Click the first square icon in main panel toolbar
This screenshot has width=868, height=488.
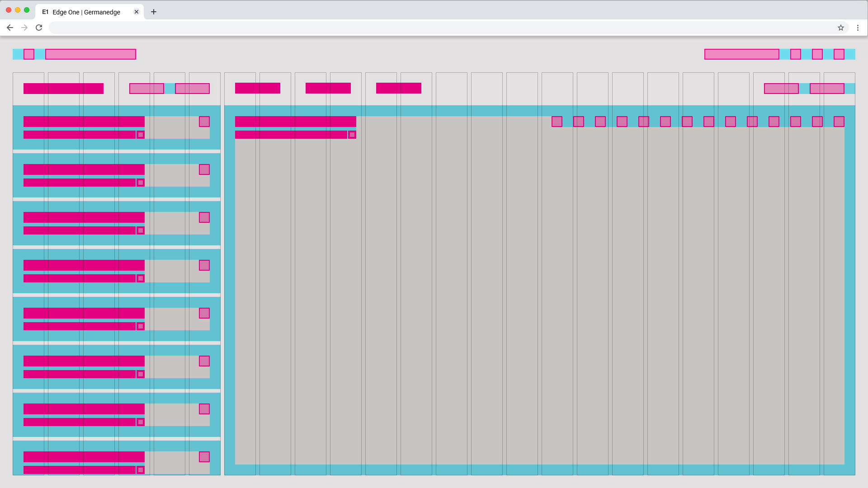(x=557, y=122)
